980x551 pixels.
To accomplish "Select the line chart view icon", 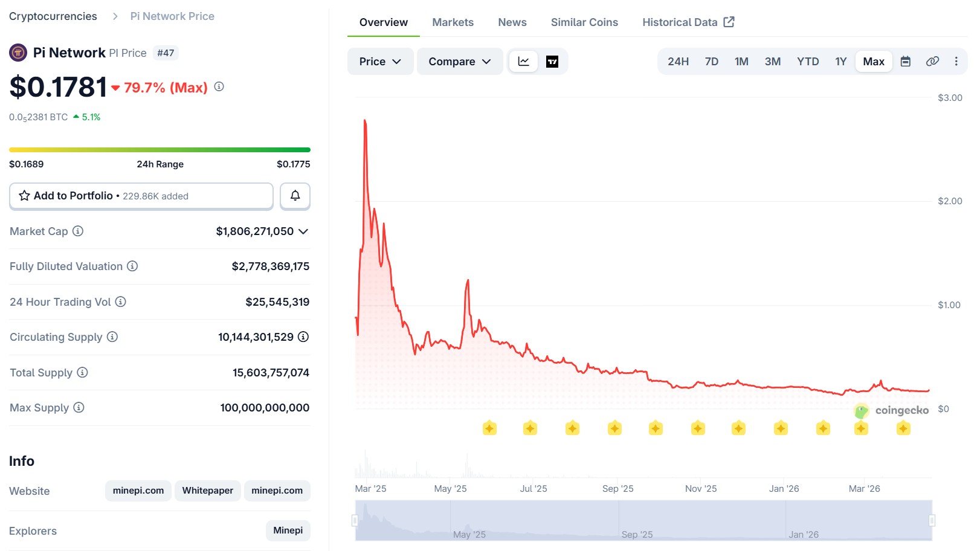I will tap(523, 62).
